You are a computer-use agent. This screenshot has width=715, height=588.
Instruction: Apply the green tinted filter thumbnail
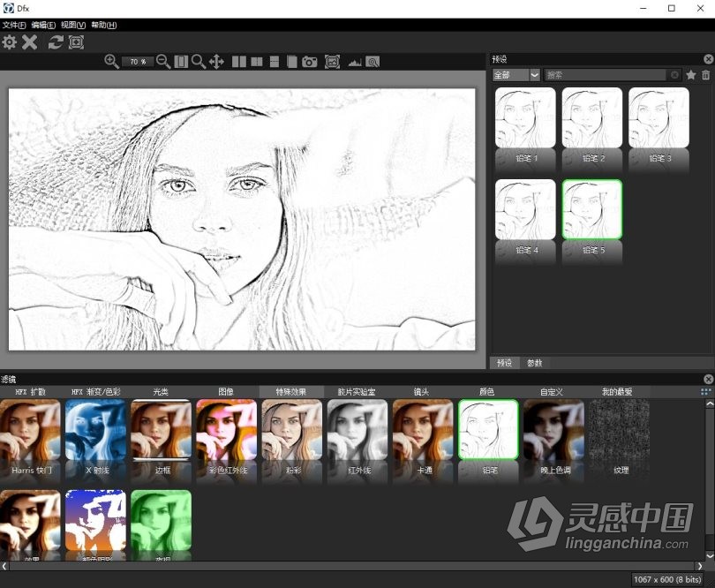click(x=161, y=521)
